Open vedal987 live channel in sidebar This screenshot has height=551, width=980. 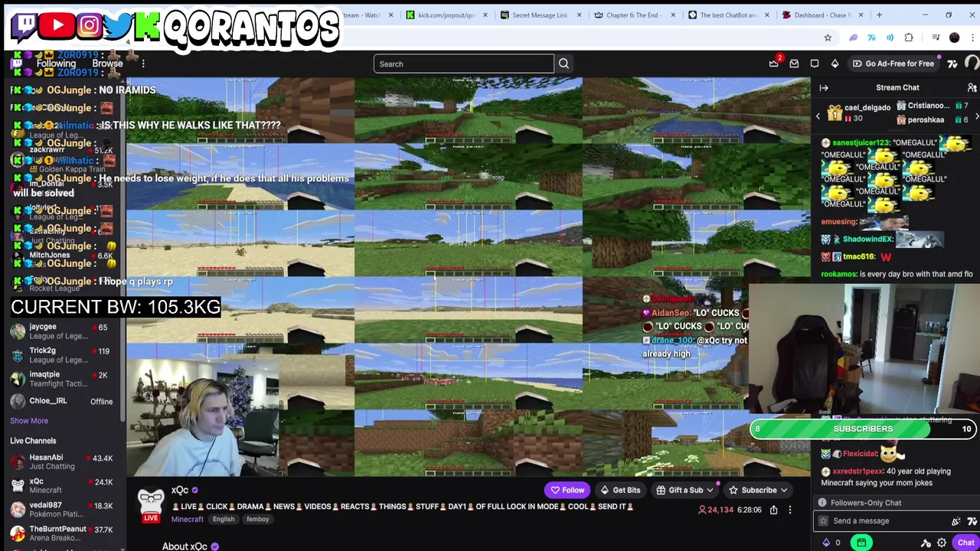(x=61, y=509)
